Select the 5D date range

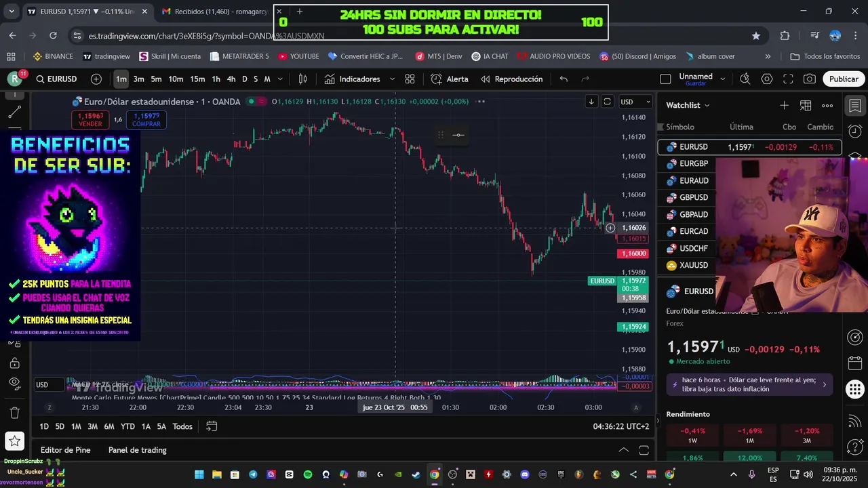coord(60,426)
